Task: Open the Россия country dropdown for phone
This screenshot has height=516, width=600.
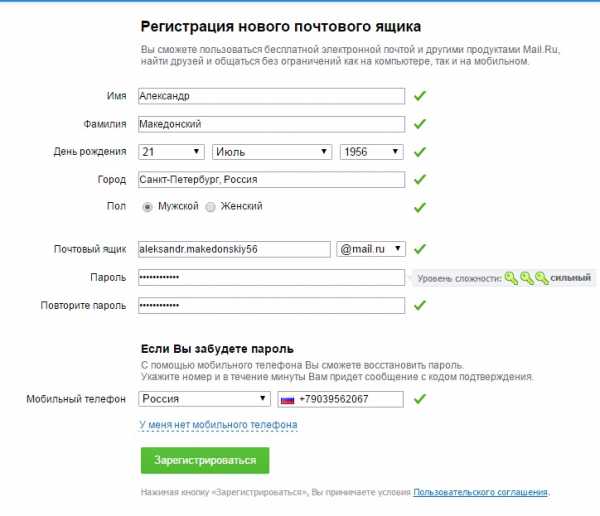Action: pyautogui.click(x=204, y=399)
